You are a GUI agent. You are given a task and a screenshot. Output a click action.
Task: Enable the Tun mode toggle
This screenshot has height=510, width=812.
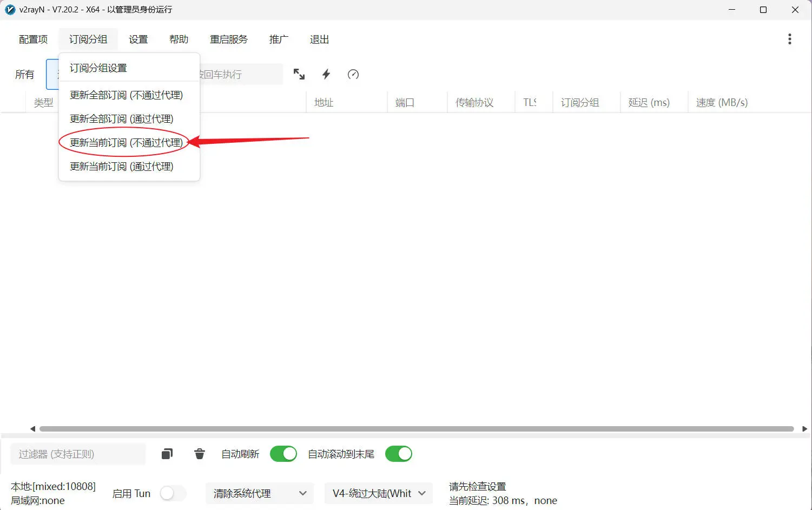pyautogui.click(x=173, y=493)
